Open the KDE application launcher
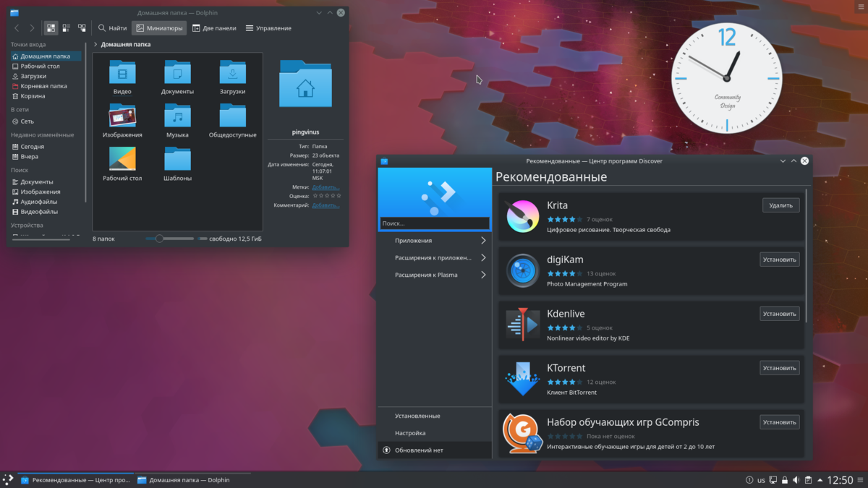Image resolution: width=868 pixels, height=488 pixels. tap(8, 479)
